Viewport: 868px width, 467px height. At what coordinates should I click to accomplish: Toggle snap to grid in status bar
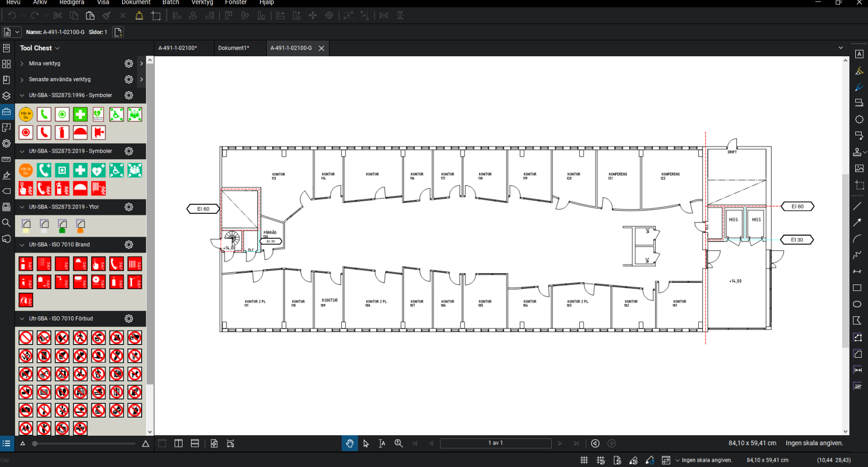tap(601, 460)
